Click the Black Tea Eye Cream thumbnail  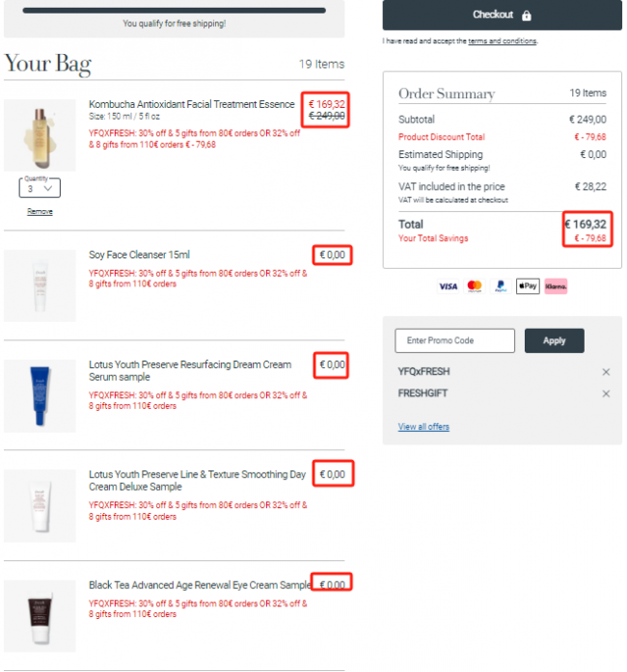[x=40, y=616]
